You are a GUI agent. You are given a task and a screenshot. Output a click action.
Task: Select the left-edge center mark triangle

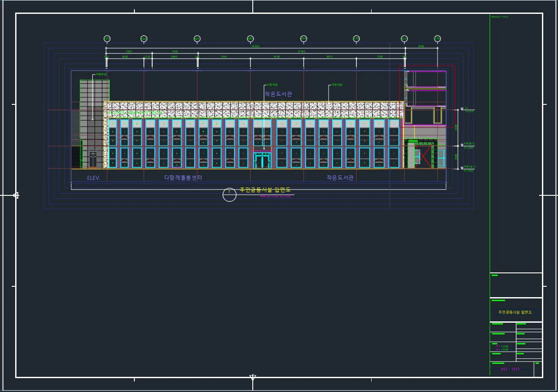[16, 195]
